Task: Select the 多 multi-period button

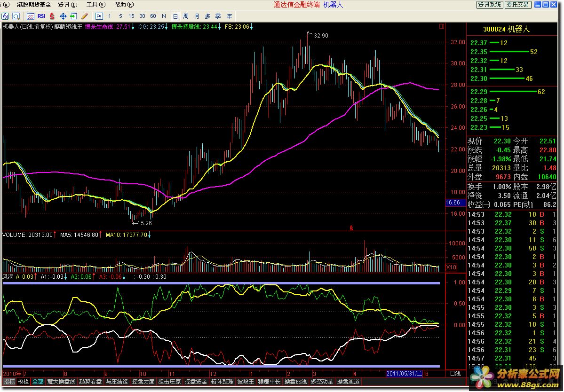Action: point(207,16)
